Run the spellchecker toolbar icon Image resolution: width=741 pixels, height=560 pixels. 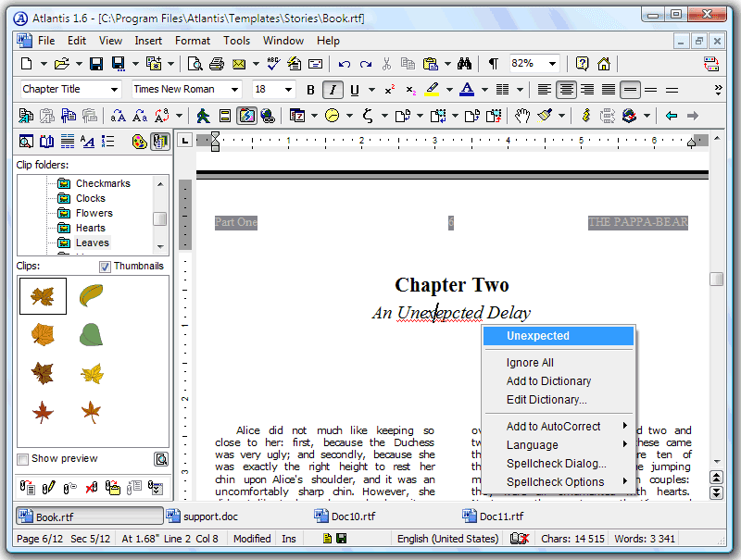point(271,63)
